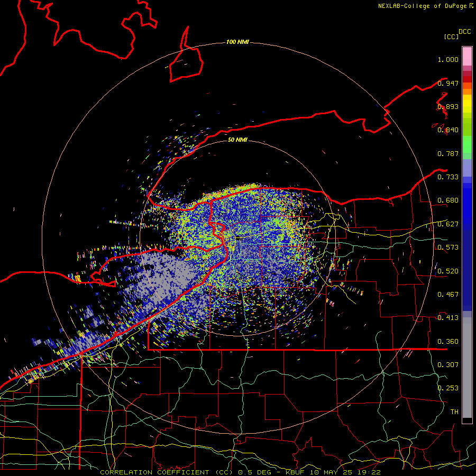Click the 0.947 color scale value

(448, 83)
